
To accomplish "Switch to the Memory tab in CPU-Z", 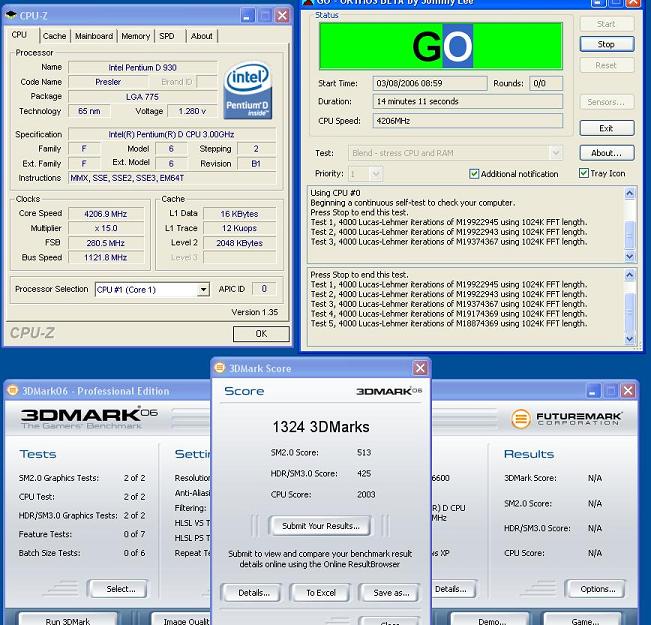I will click(135, 36).
